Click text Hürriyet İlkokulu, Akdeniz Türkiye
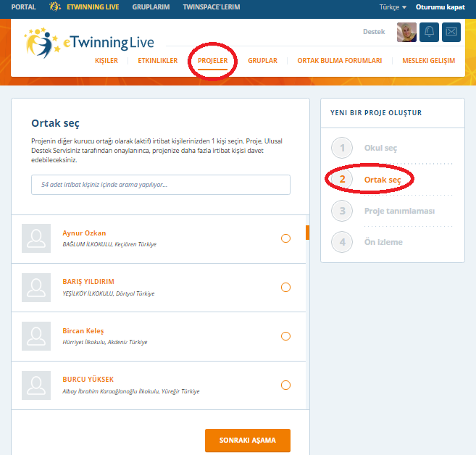This screenshot has width=476, height=455. (x=105, y=342)
